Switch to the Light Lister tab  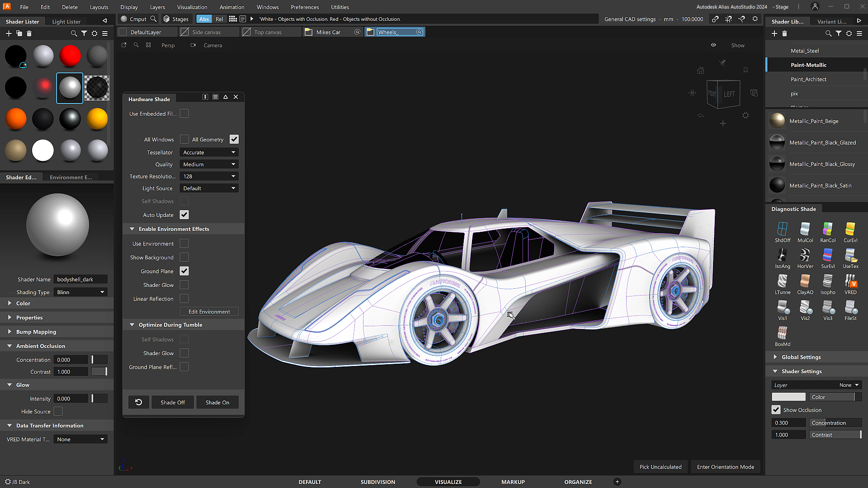[66, 21]
